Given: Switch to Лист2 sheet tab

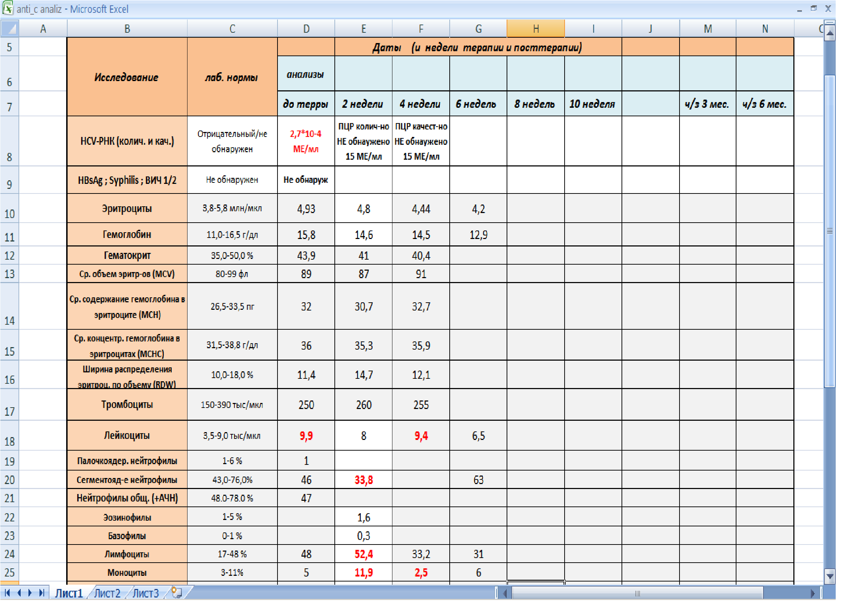Looking at the screenshot, I should point(107,593).
